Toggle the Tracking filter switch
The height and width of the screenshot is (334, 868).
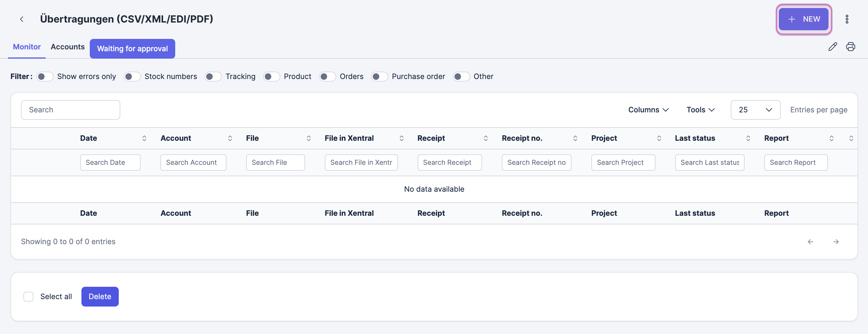(x=213, y=77)
